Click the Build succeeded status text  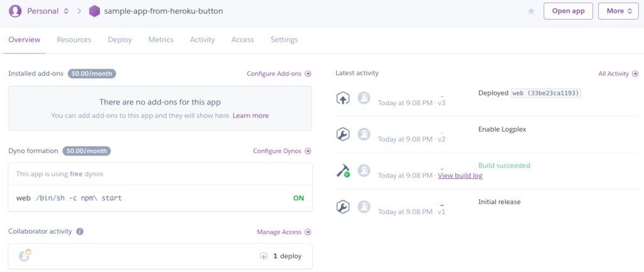click(504, 166)
